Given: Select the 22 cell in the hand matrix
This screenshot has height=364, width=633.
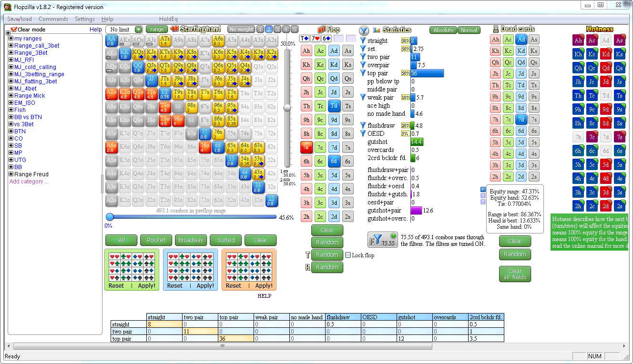Looking at the screenshot, I should pos(272,201).
